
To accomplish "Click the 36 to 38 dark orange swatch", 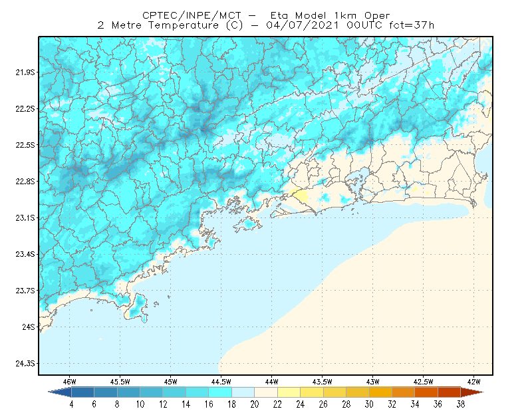I will 450,392.
